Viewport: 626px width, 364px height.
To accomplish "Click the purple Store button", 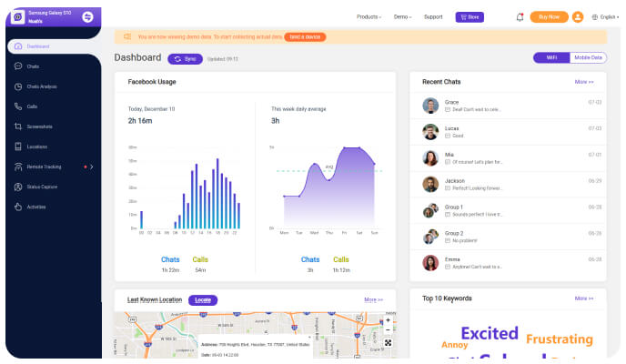I will pyautogui.click(x=469, y=17).
